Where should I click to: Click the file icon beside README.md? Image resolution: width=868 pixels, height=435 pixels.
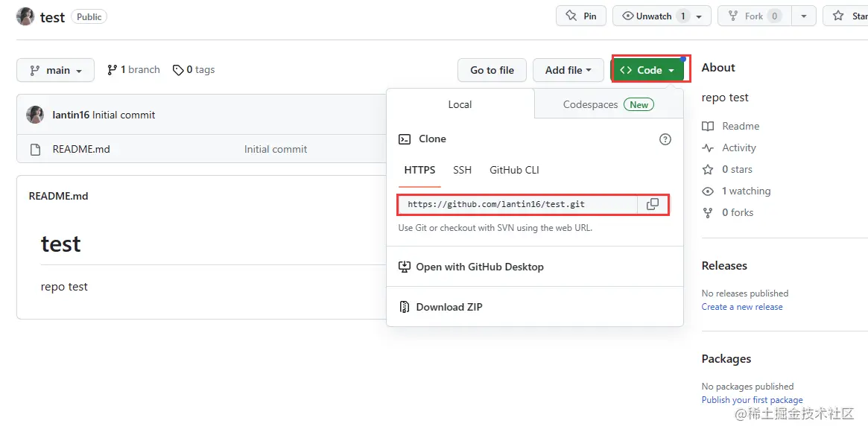(x=36, y=150)
